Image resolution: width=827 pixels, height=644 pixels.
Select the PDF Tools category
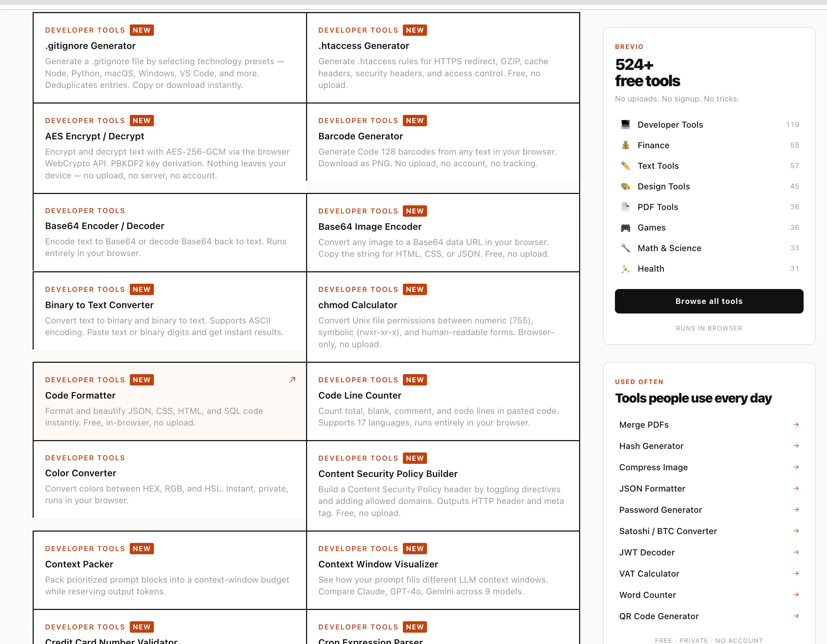709,207
